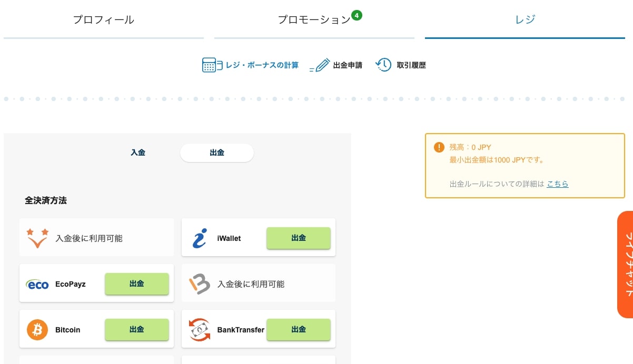
Task: Open the プロフィール tab
Action: (x=103, y=20)
